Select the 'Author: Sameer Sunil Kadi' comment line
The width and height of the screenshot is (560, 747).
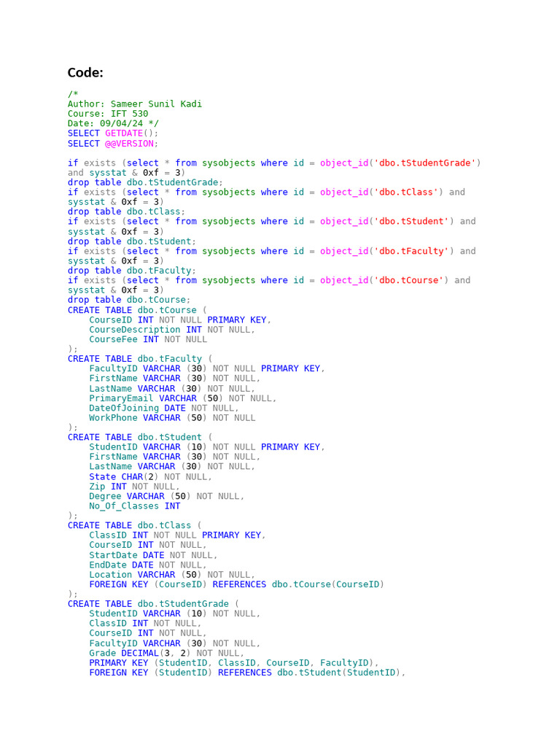[135, 104]
